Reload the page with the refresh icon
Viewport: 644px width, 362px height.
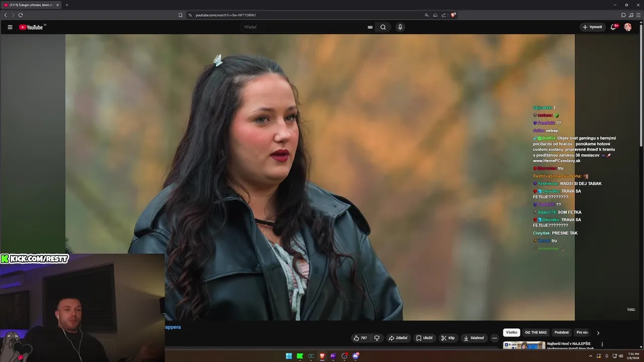click(21, 15)
